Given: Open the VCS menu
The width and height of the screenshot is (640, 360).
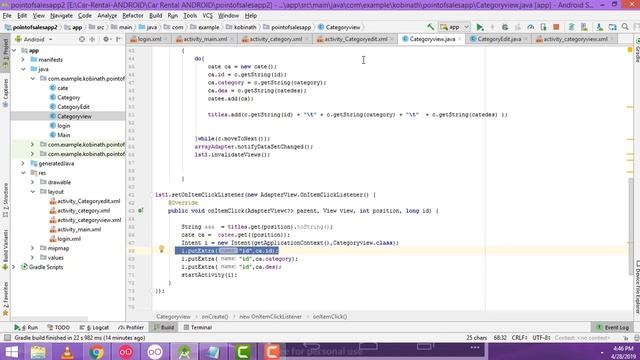Looking at the screenshot, I should (207, 16).
